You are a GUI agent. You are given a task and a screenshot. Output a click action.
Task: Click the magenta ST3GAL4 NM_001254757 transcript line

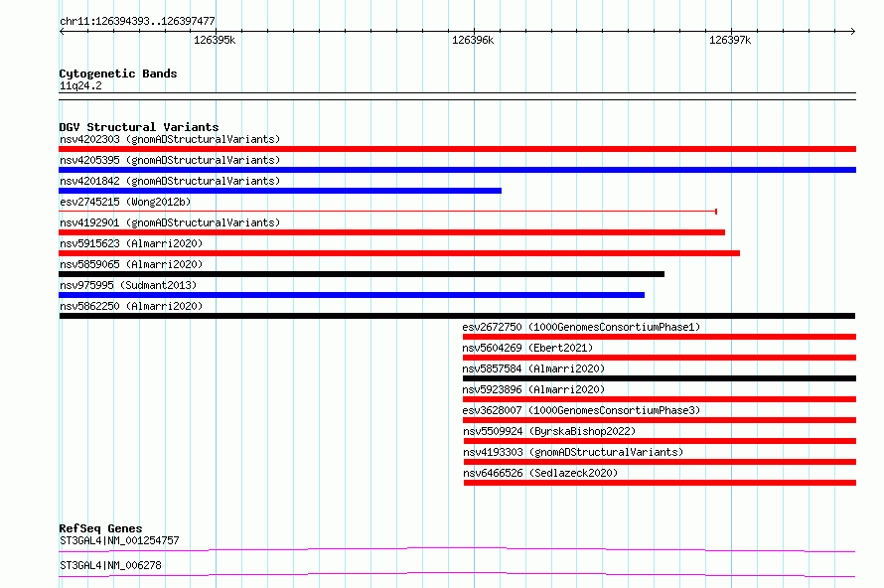pyautogui.click(x=457, y=549)
